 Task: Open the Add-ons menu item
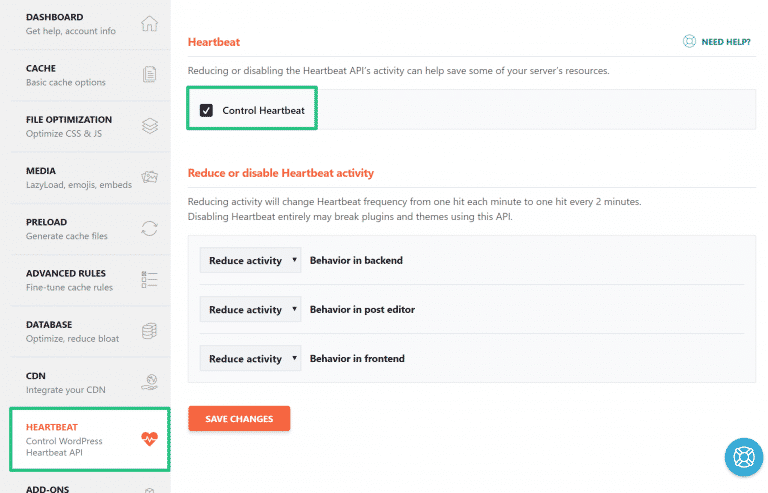[x=48, y=488]
